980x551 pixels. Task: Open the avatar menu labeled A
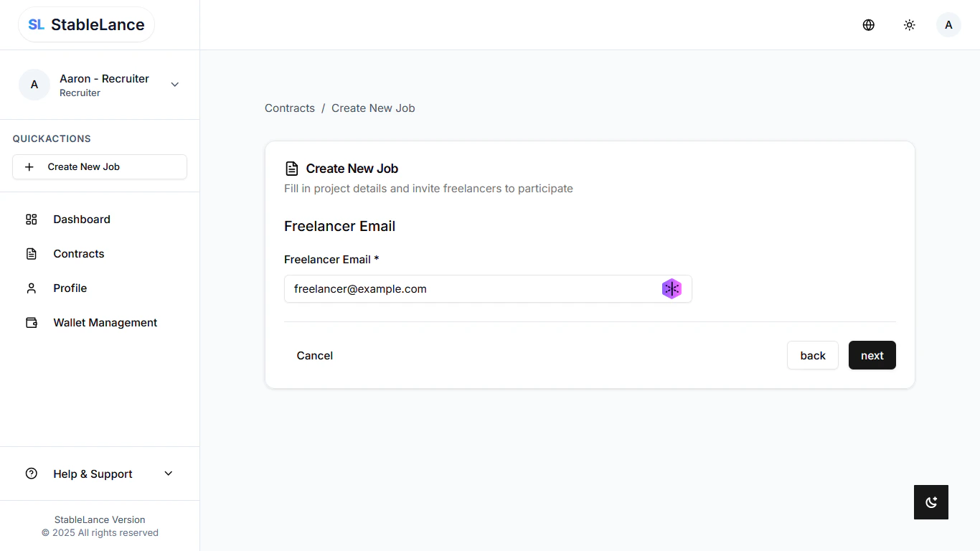[948, 24]
